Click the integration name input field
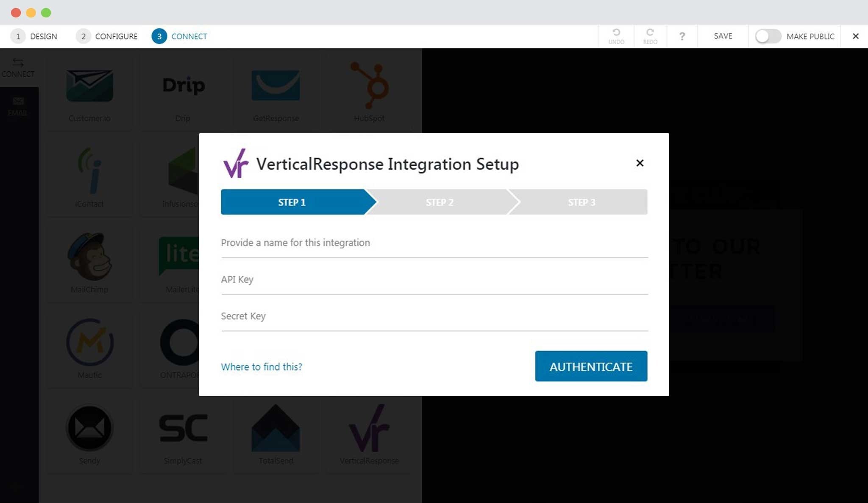 click(x=434, y=243)
